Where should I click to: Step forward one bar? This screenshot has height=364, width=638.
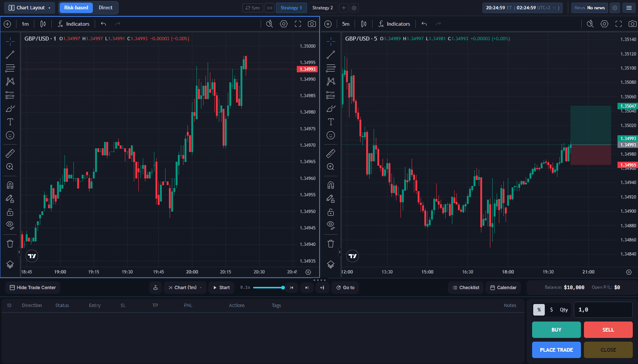(307, 288)
